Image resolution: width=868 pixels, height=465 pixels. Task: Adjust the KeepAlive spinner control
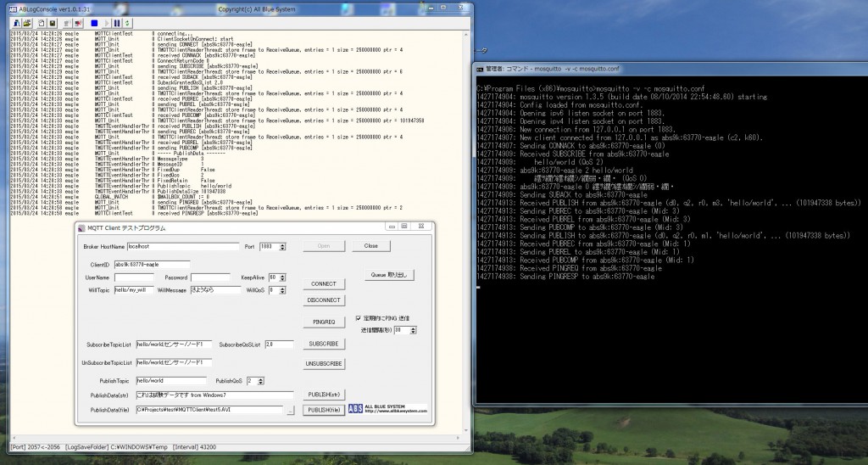click(283, 277)
